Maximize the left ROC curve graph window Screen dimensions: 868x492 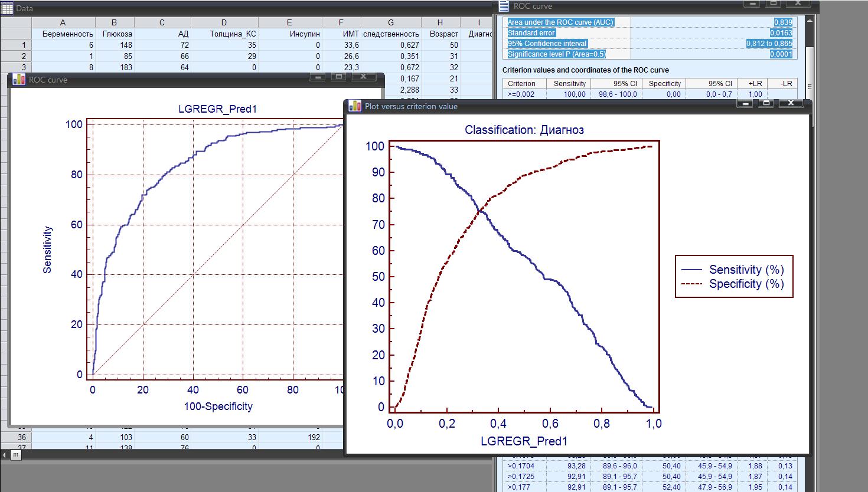click(339, 77)
